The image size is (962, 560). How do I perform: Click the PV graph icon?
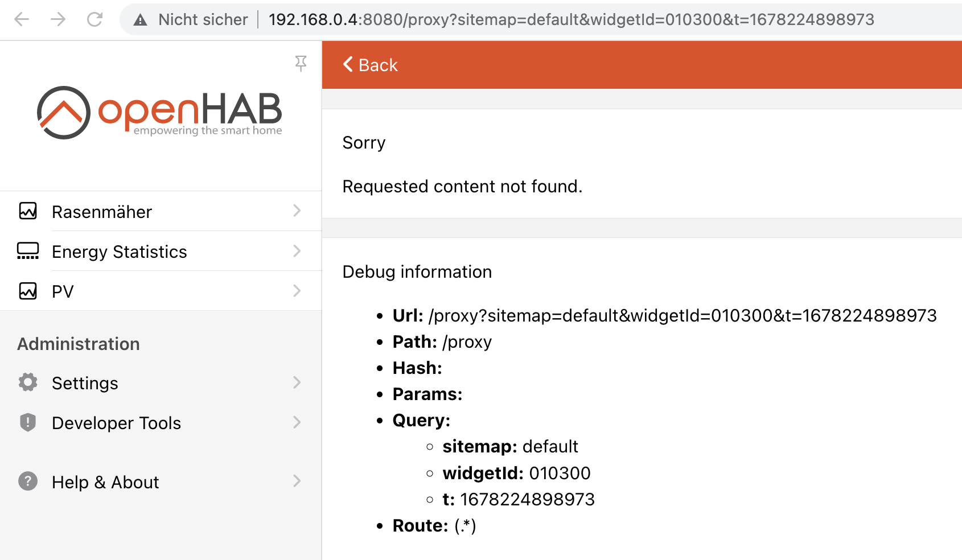[x=28, y=291]
